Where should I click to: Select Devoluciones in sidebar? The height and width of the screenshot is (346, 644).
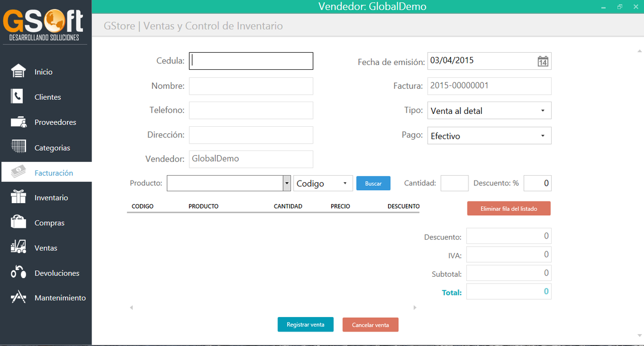point(57,273)
